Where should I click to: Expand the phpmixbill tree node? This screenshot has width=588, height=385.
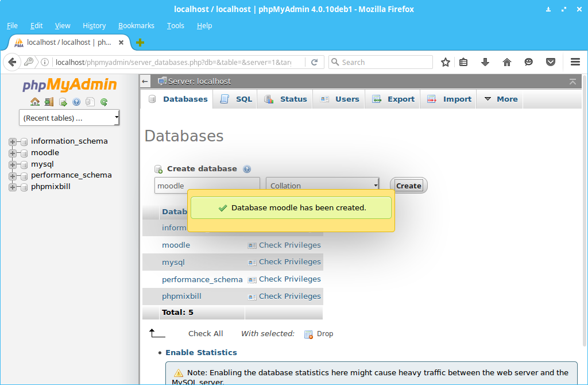13,187
